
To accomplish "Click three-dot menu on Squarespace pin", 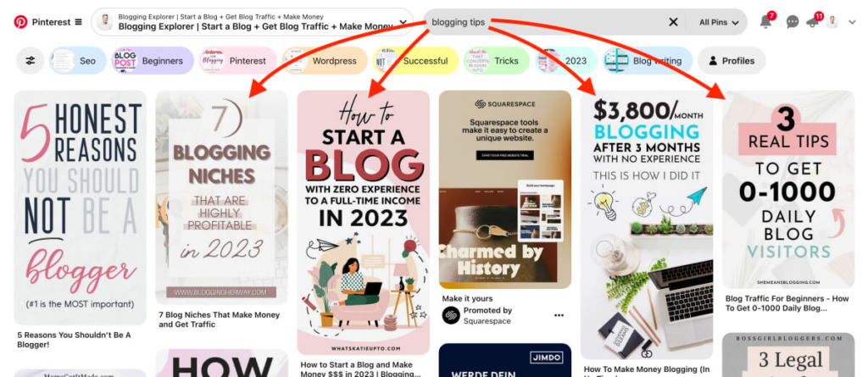I will (559, 315).
